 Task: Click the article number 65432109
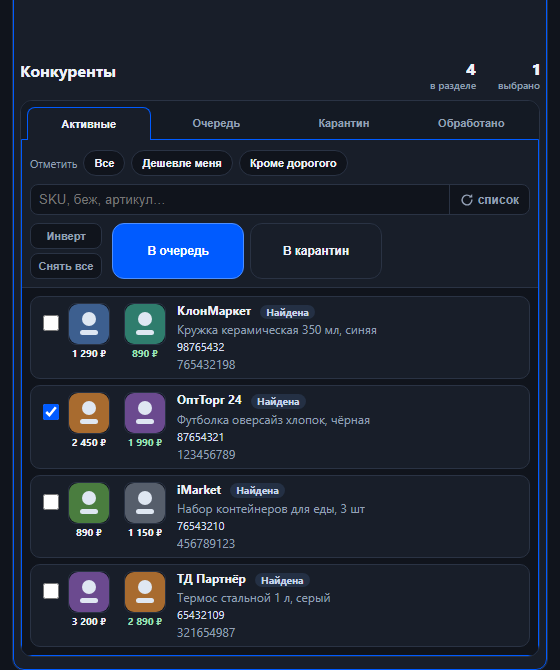pyautogui.click(x=201, y=615)
